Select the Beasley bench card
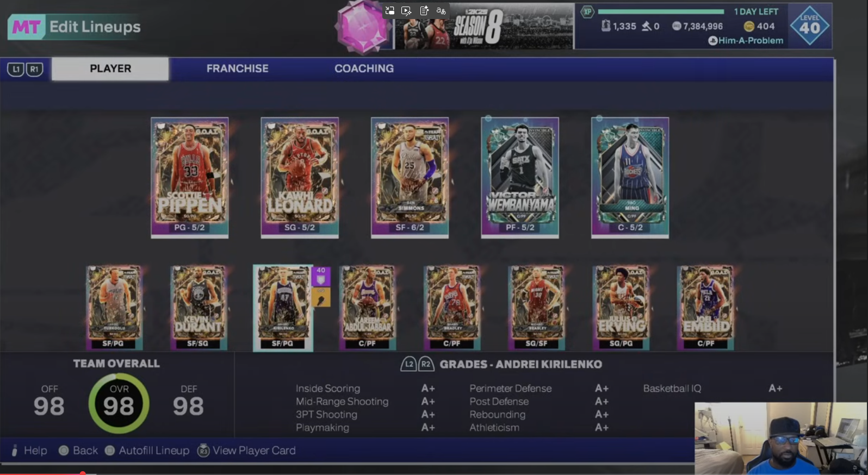Screen dimensions: 868x475 click(x=537, y=308)
